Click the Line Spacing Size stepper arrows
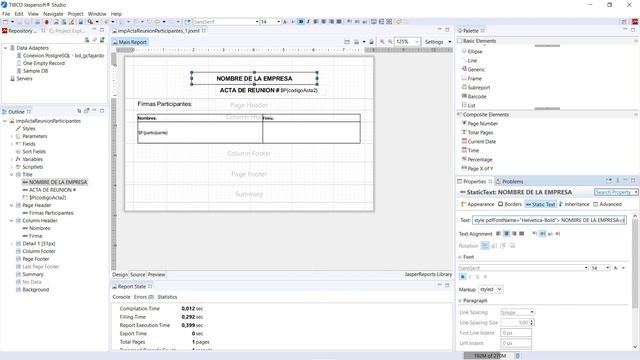This screenshot has width=640, height=360. tap(531, 322)
